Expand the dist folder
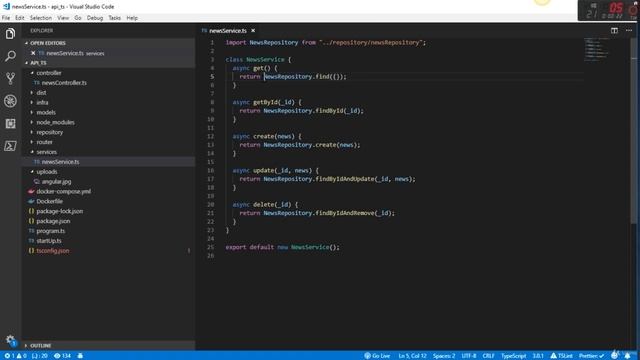 (32, 93)
